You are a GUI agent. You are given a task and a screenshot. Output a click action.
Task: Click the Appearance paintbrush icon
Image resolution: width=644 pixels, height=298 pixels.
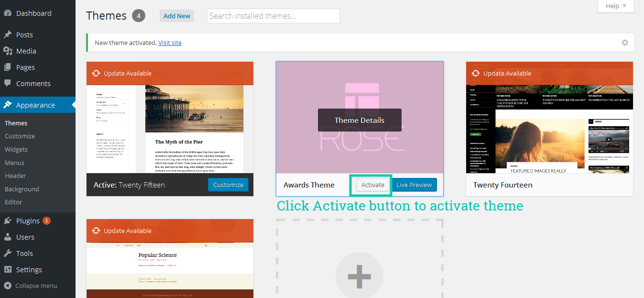tap(8, 105)
